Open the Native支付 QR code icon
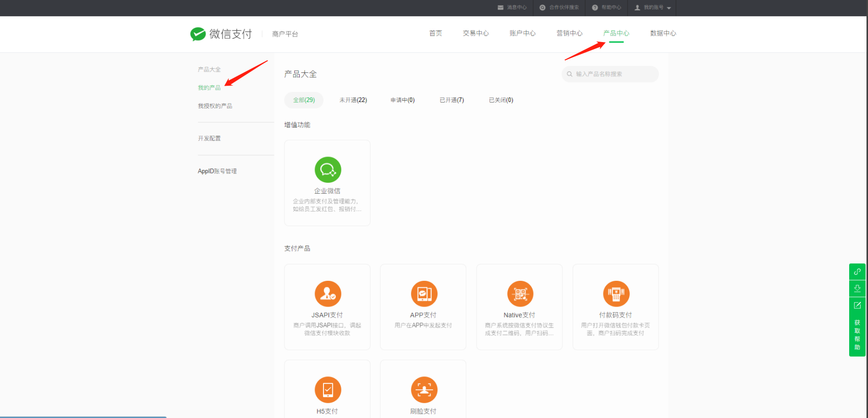The width and height of the screenshot is (868, 418). click(520, 294)
